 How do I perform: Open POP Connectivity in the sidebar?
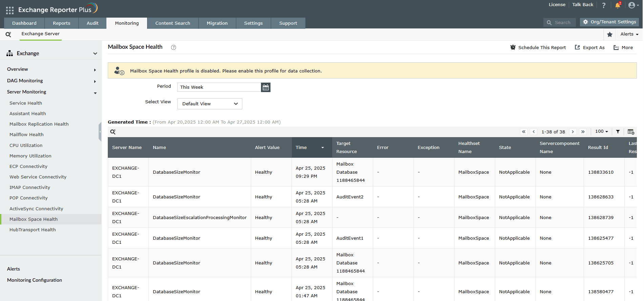pos(28,198)
